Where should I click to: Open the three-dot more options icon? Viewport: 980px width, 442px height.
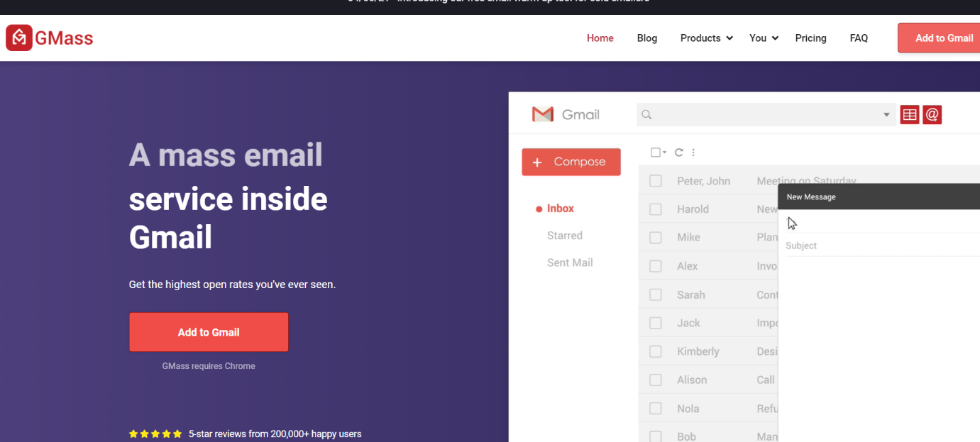click(x=693, y=153)
